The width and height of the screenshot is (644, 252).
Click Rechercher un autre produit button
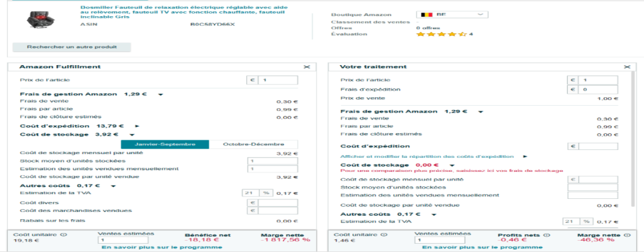coord(72,47)
